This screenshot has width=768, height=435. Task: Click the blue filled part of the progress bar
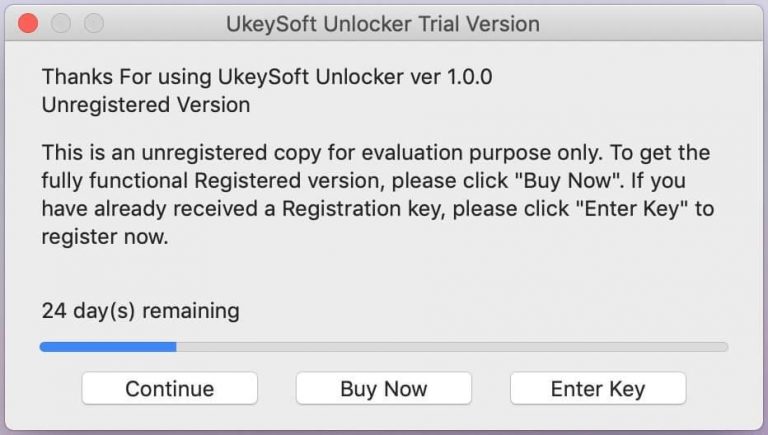click(108, 347)
